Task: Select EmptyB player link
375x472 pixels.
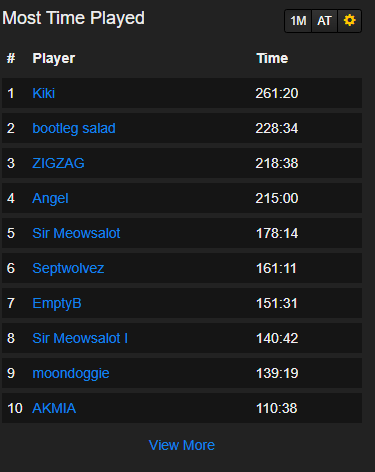Action: [x=57, y=303]
